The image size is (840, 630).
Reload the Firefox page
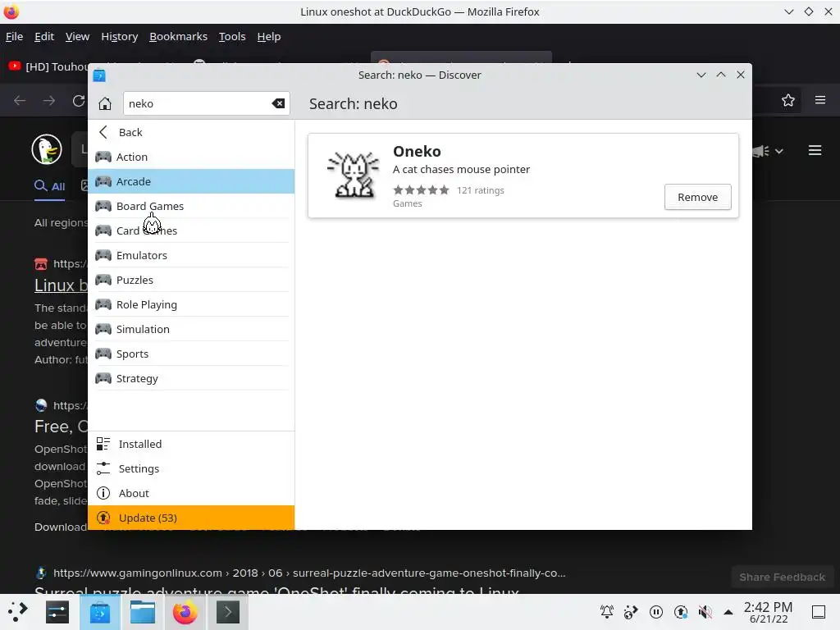(79, 100)
